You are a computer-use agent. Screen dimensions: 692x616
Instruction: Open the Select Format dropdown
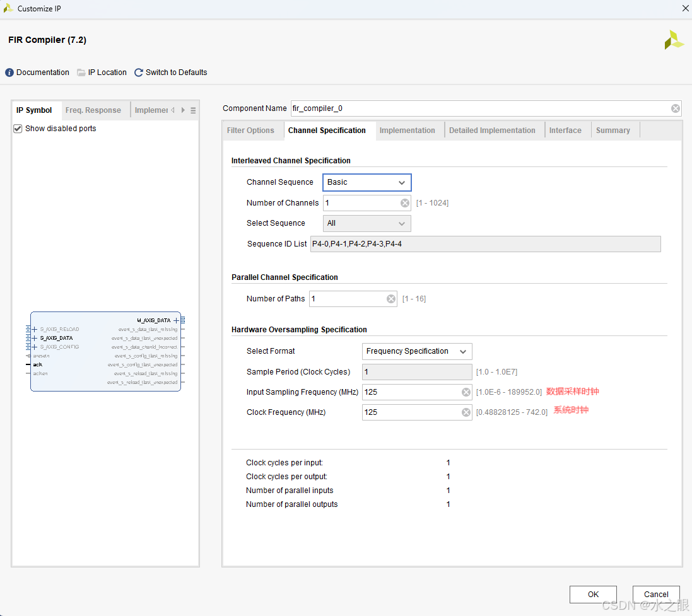[417, 352]
